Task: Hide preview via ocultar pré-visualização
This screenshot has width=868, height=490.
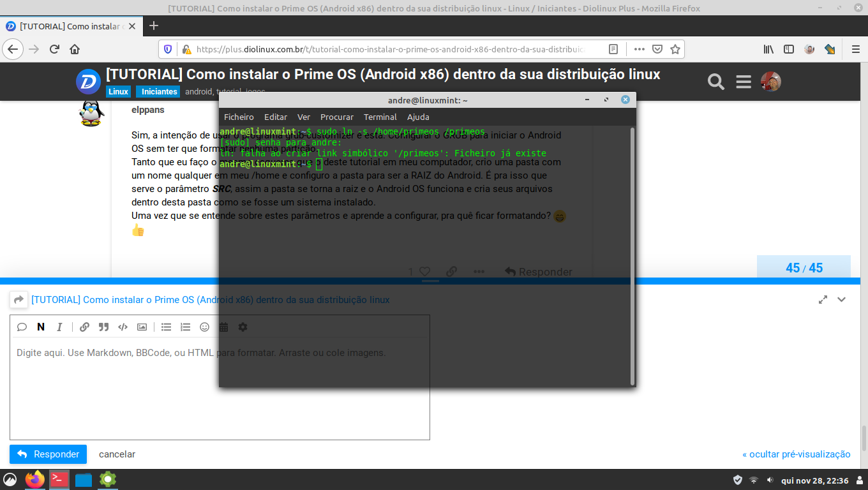Action: coord(797,454)
